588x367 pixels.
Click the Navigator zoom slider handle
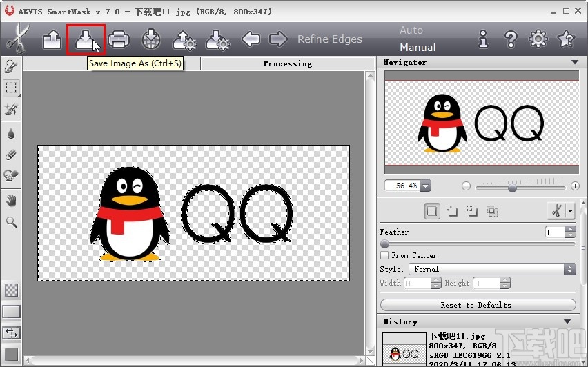[512, 188]
